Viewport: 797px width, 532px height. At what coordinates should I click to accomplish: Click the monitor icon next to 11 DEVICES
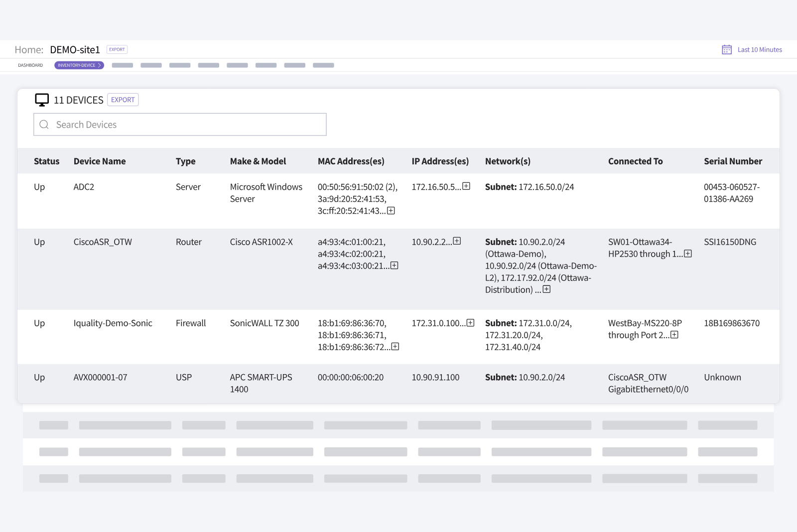pyautogui.click(x=42, y=100)
